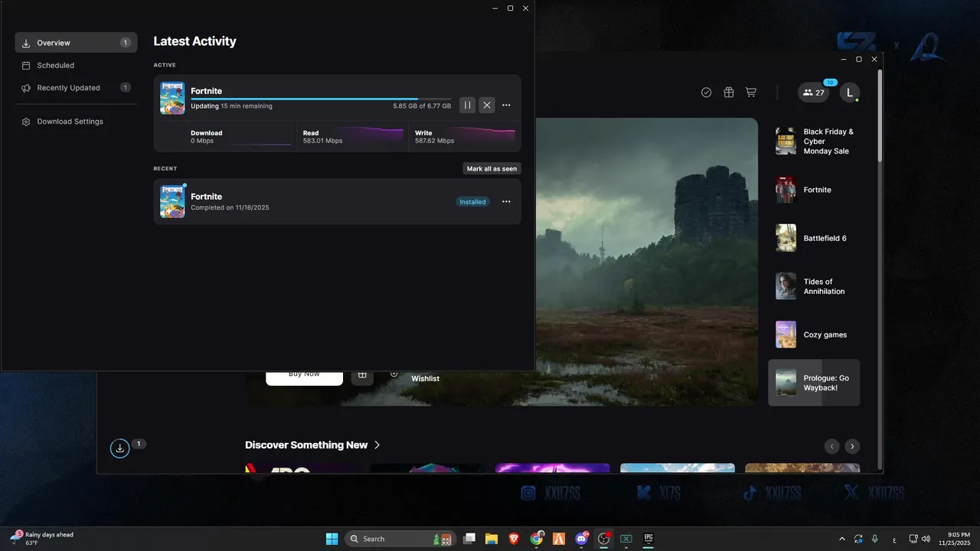Open the Scheduled downloads section
Image resolution: width=980 pixels, height=551 pixels.
tap(76, 65)
